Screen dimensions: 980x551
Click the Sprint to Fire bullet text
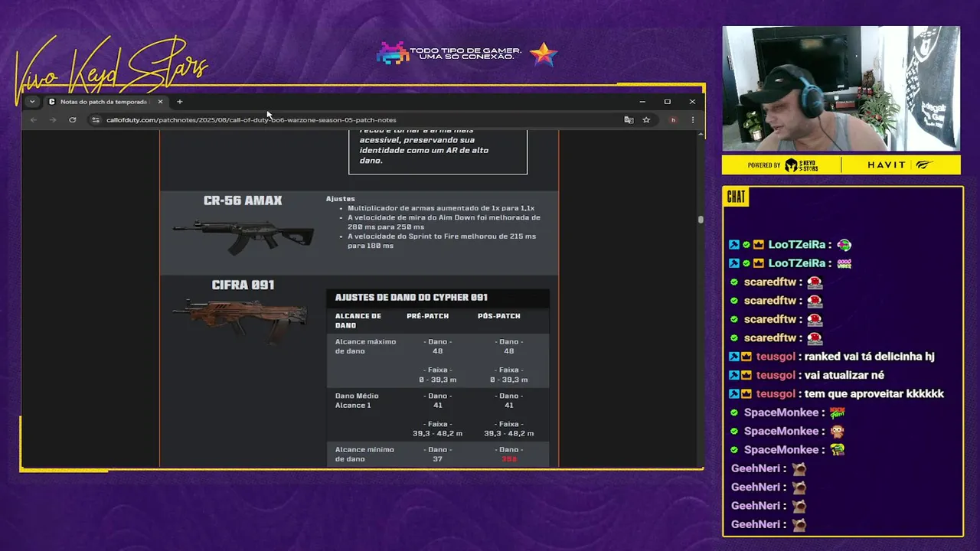point(442,241)
